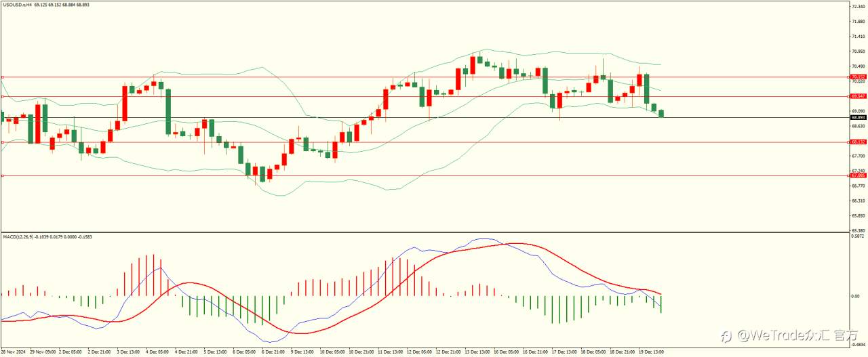Click the 71.410 price scale value

pos(859,37)
